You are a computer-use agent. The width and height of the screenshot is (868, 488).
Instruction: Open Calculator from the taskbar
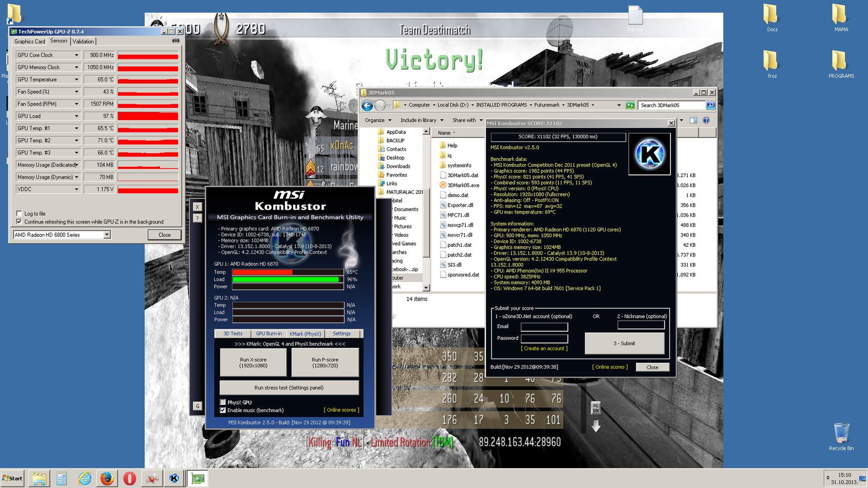[62, 479]
